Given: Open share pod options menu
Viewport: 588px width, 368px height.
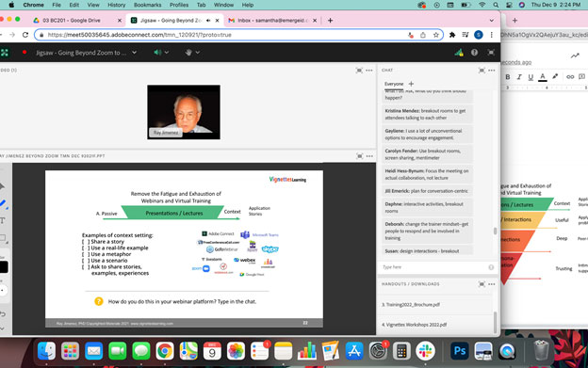Looking at the screenshot, I should [x=369, y=156].
